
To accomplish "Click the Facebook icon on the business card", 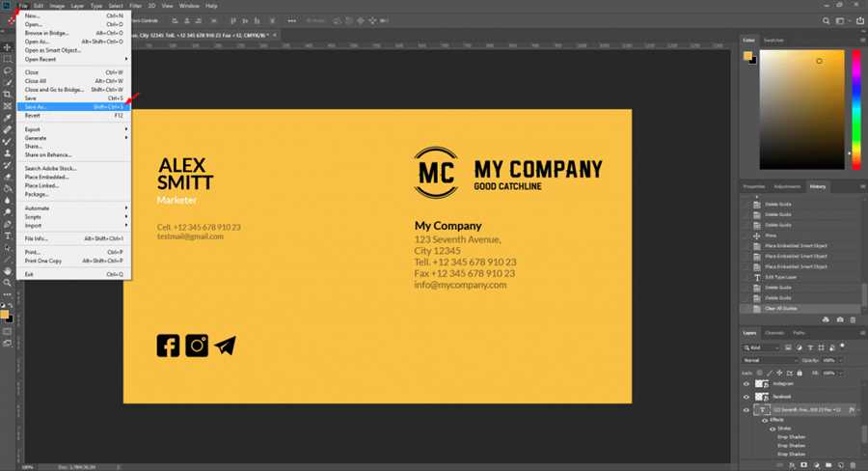I will pos(168,346).
